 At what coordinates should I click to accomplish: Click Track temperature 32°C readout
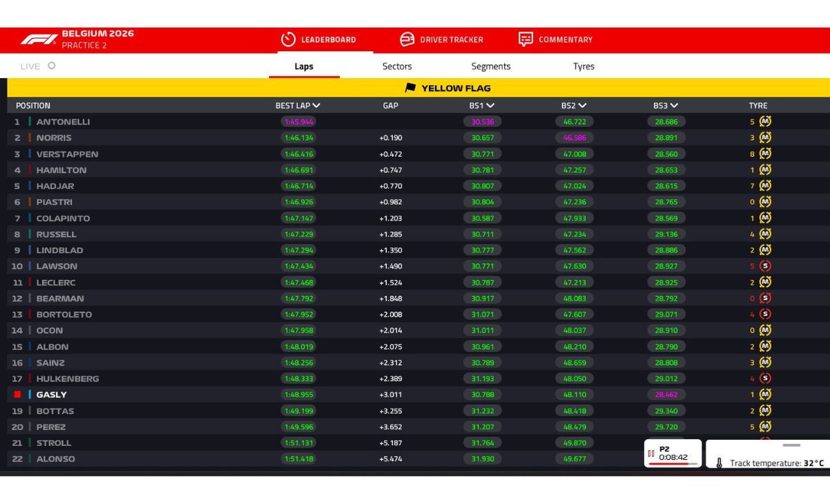pos(777,463)
